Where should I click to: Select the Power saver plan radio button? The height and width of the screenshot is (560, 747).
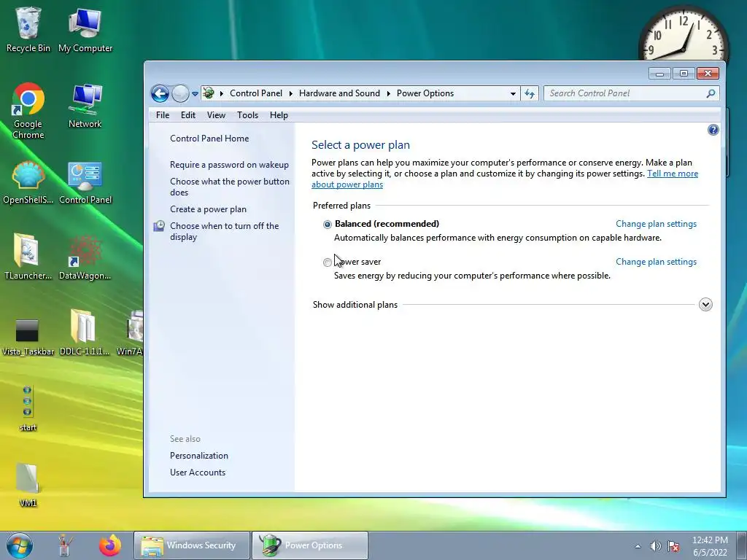(x=328, y=262)
